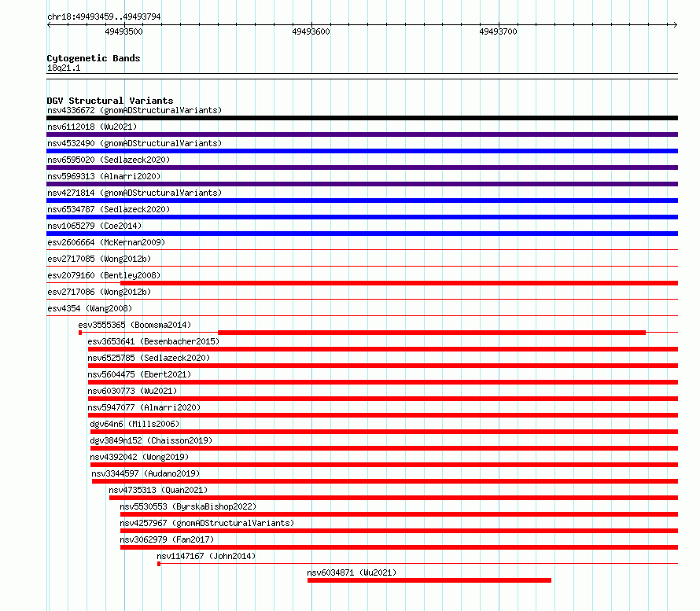This screenshot has width=700, height=611.
Task: Click esv2079160 (Bentley2008) label
Action: pyautogui.click(x=104, y=275)
